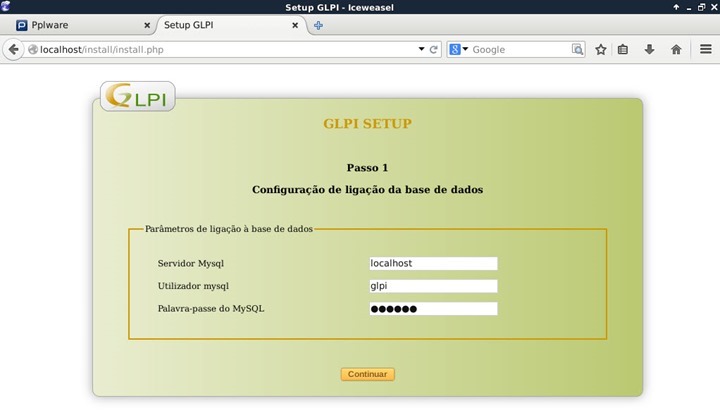Click the Pplware tab favicon

22,25
